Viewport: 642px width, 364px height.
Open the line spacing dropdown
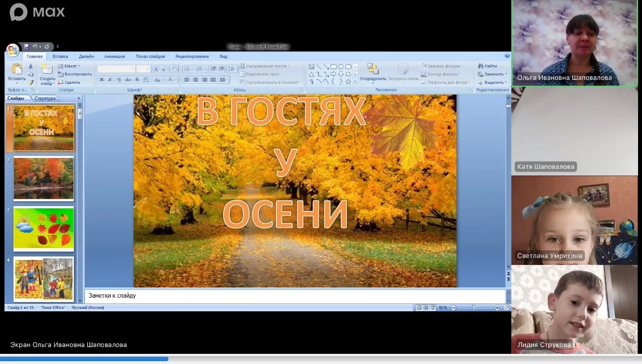(232, 69)
